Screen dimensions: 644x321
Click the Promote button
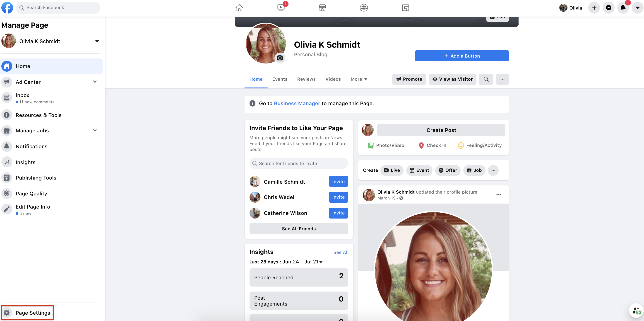point(409,79)
